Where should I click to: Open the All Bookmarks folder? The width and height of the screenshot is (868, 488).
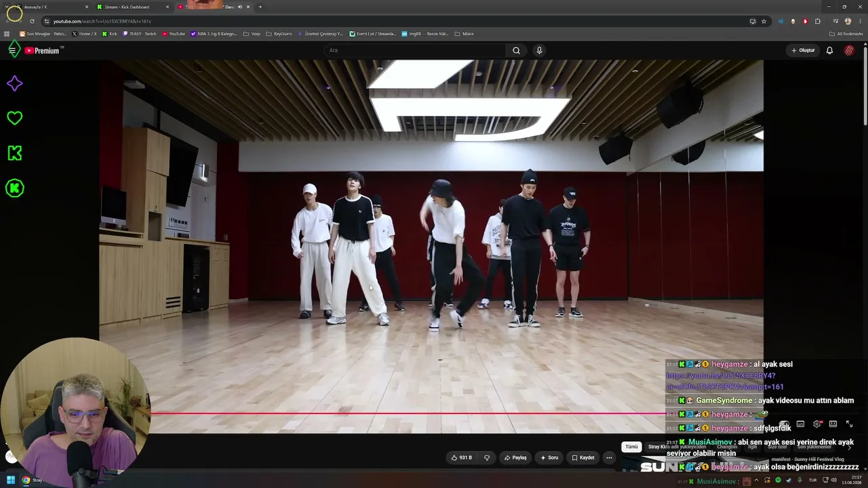(x=846, y=34)
